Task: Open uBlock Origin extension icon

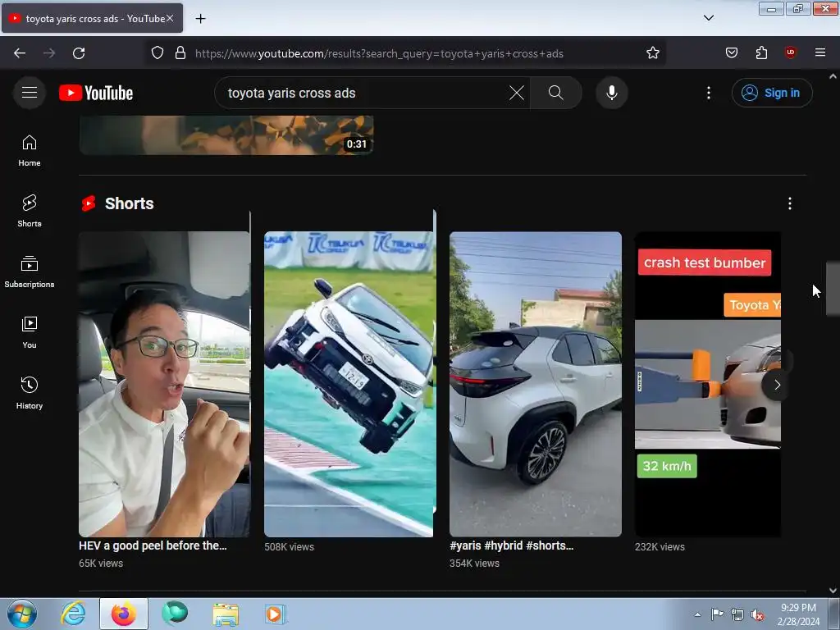Action: coord(790,52)
